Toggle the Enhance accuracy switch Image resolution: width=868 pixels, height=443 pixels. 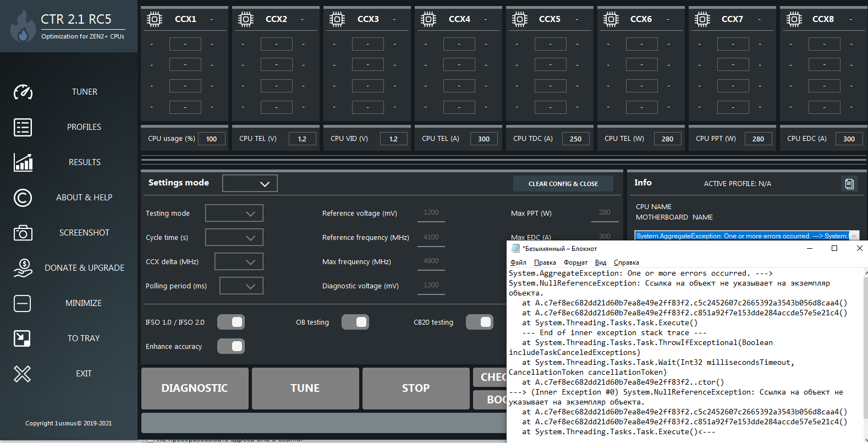tap(231, 346)
